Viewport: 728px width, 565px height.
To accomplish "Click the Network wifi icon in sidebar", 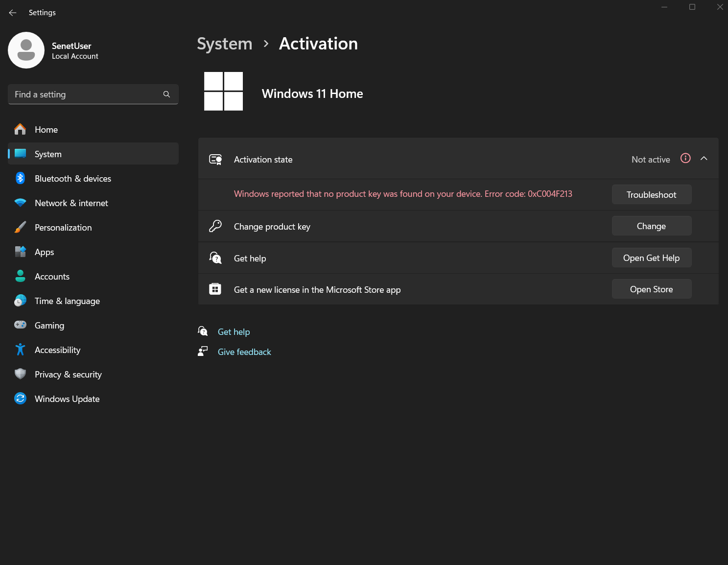I will click(x=20, y=203).
